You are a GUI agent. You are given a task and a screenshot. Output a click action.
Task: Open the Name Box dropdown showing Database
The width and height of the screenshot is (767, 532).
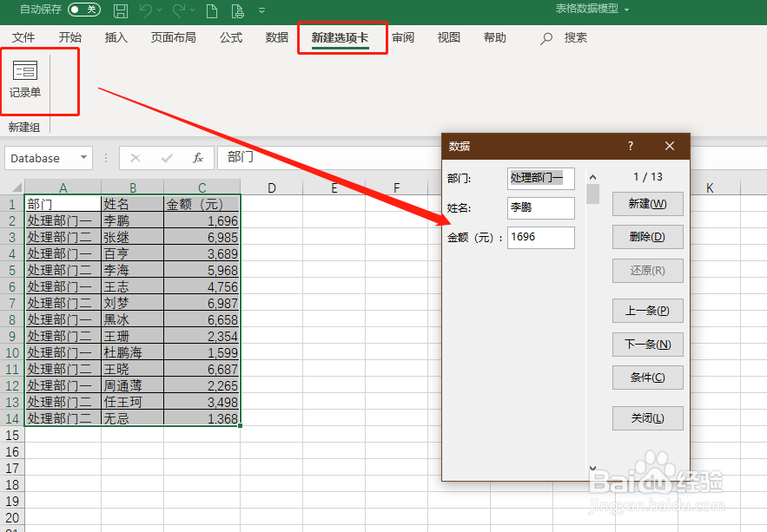(83, 158)
